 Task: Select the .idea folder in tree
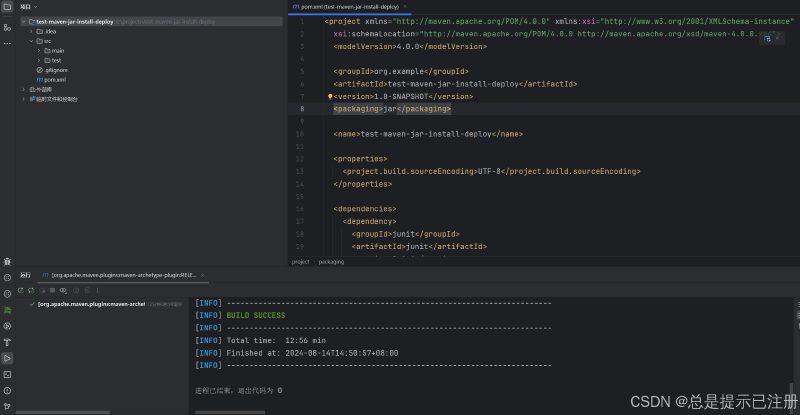tap(46, 32)
